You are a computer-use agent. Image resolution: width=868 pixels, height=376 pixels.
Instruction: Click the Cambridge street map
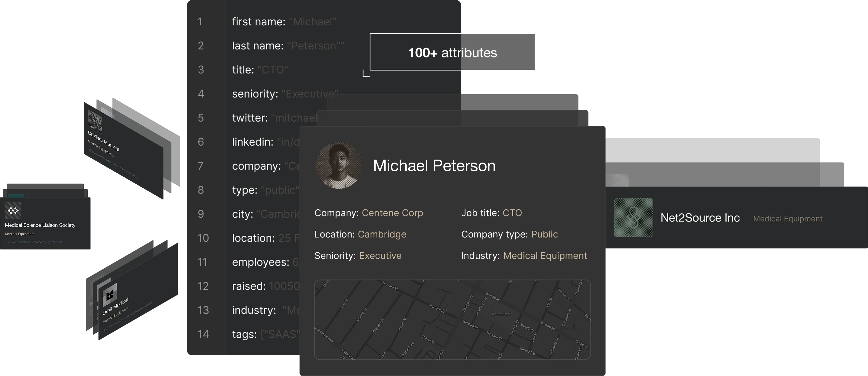(x=452, y=319)
